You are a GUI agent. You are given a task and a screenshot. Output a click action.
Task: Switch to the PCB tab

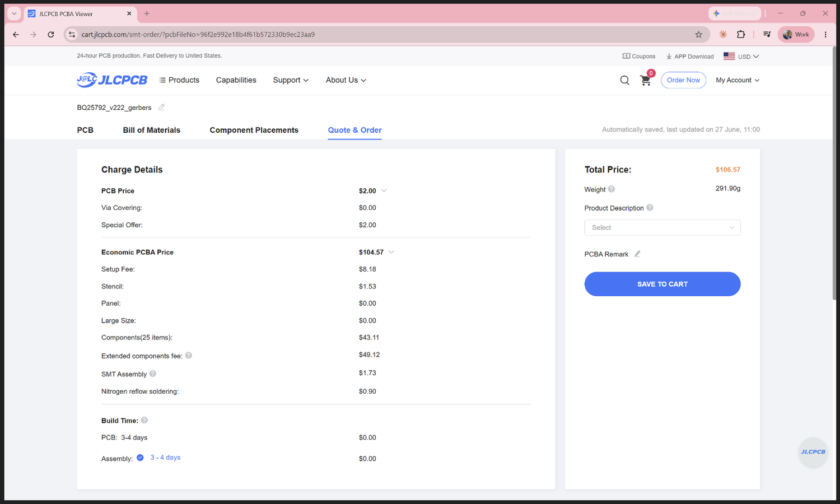pos(85,130)
